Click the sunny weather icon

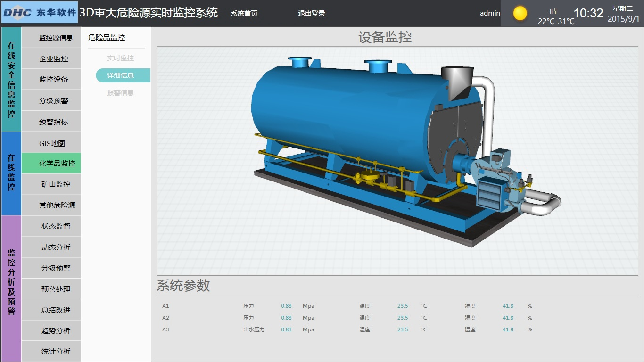(520, 13)
